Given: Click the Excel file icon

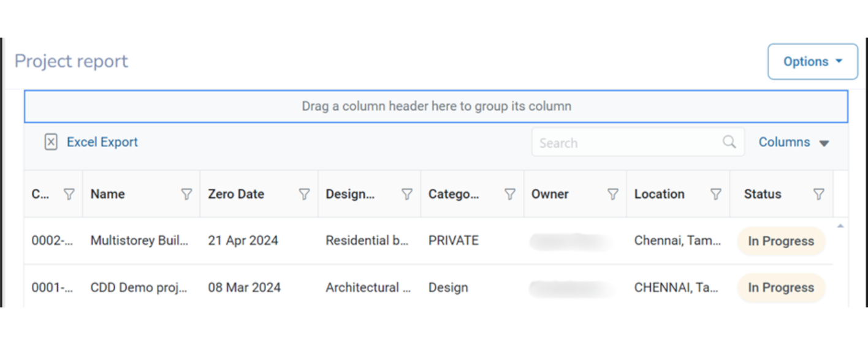Looking at the screenshot, I should [51, 142].
